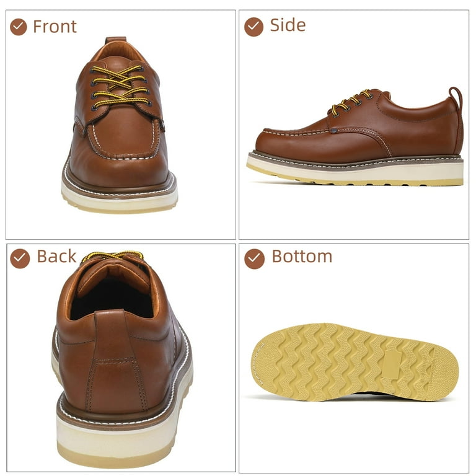476x476 pixels.
Task: Click the checkmark icon beside Back
Action: pyautogui.click(x=20, y=258)
